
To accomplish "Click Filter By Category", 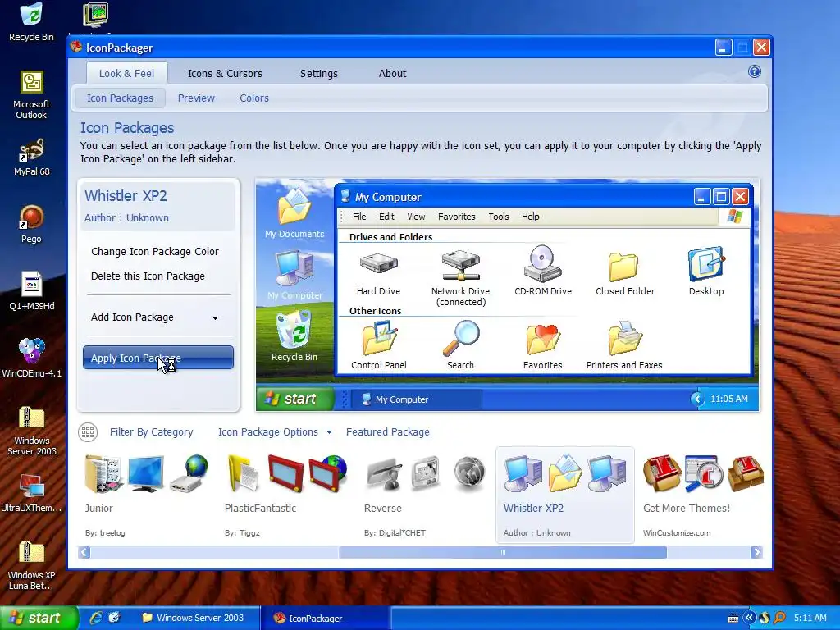I will [x=151, y=431].
